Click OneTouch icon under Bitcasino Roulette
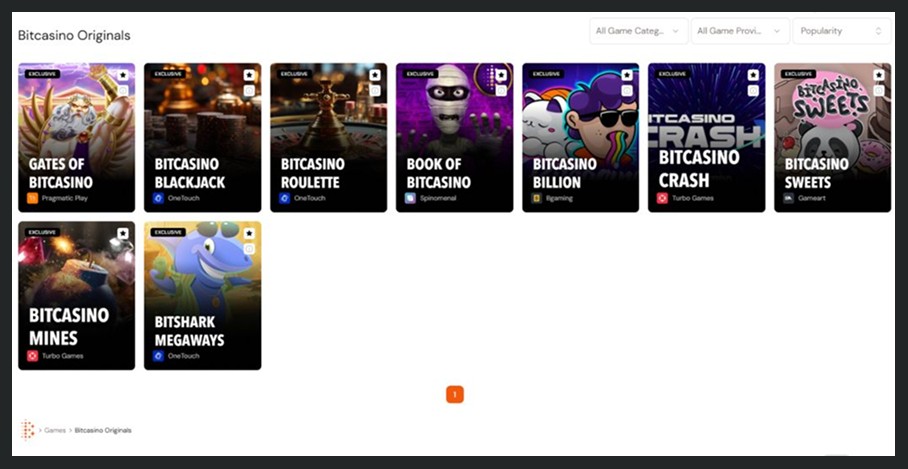 click(x=284, y=198)
